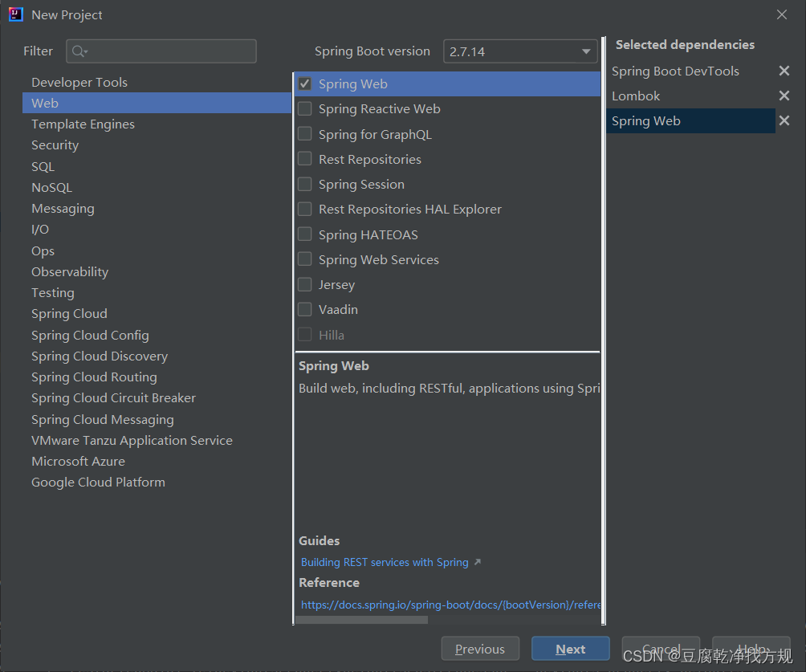Remove Lombok from selected dependencies
Image resolution: width=806 pixels, height=672 pixels.
tap(784, 96)
